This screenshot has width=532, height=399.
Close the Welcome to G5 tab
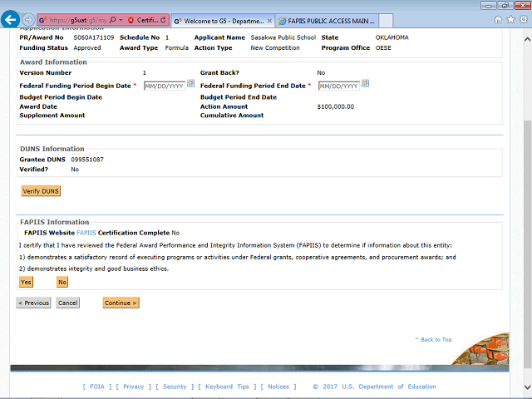pos(269,21)
